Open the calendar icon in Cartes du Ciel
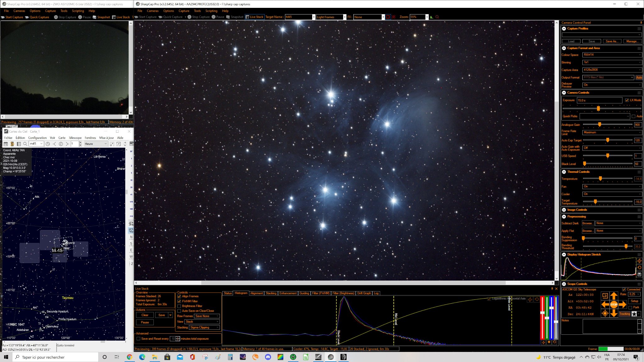644x362 pixels. coord(6,144)
